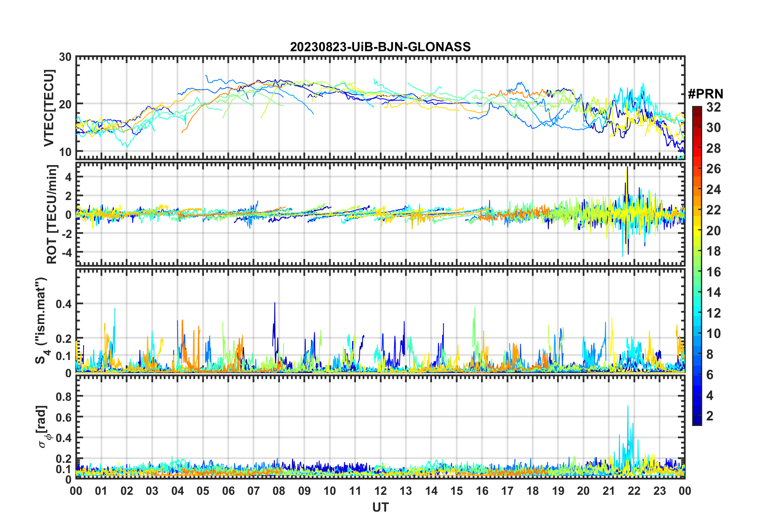The height and width of the screenshot is (532, 761).
Task: Click the "30" tick on the VTEC axis
Action: click(65, 57)
